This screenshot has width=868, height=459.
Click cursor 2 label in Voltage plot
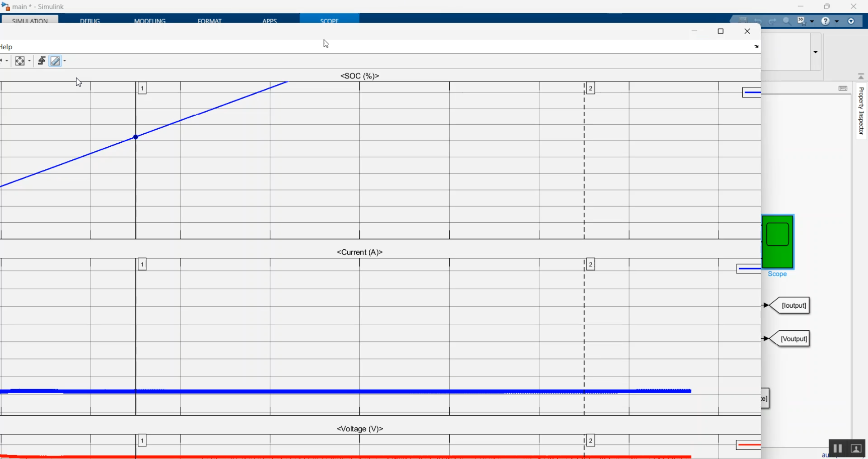pos(591,441)
